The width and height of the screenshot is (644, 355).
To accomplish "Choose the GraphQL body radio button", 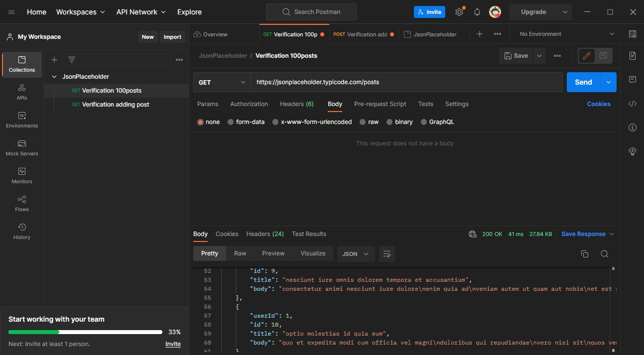I will click(x=424, y=122).
